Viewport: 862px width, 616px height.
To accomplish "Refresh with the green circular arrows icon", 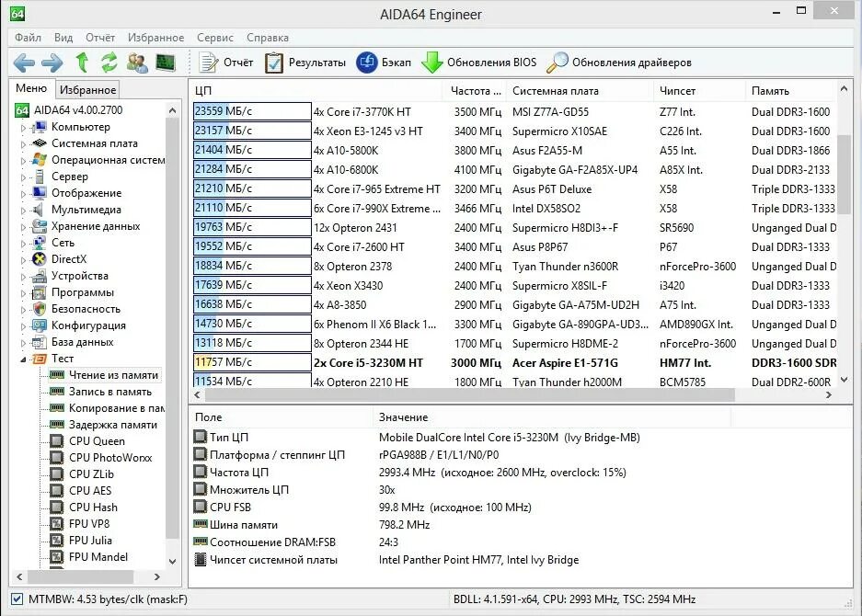I will tap(109, 63).
